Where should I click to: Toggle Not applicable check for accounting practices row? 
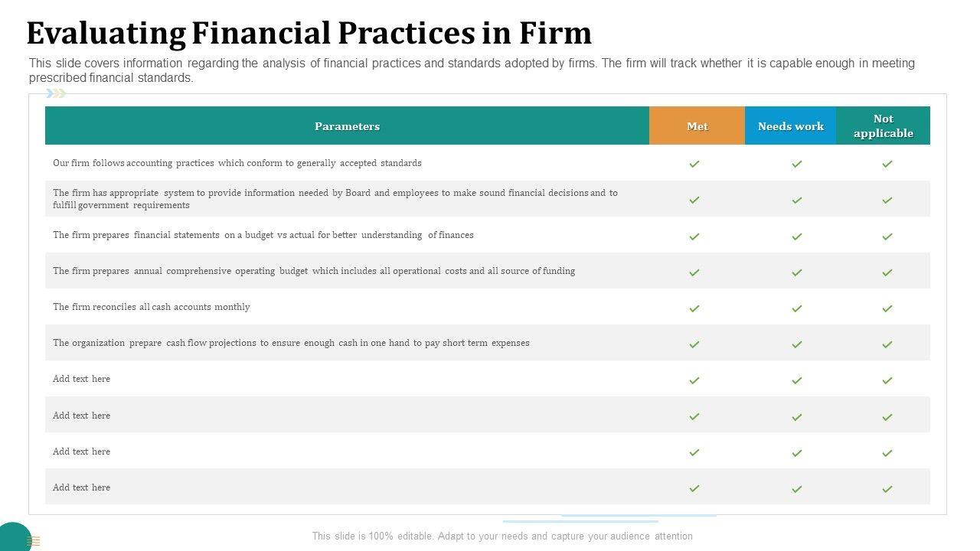click(887, 164)
